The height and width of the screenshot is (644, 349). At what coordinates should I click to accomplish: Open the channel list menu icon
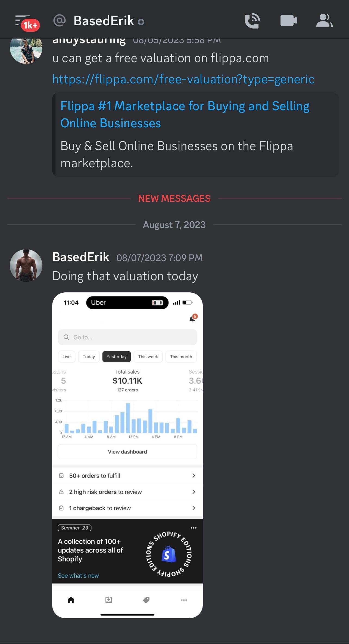[x=23, y=21]
